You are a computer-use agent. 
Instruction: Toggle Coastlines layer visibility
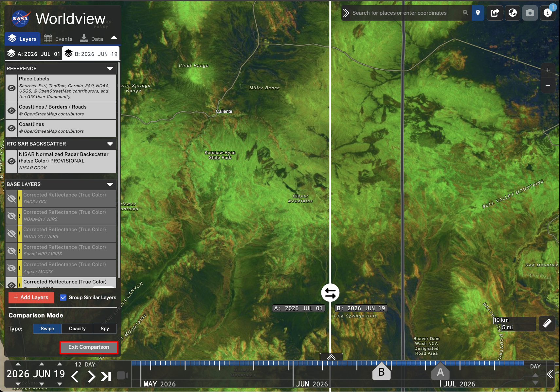pos(11,128)
